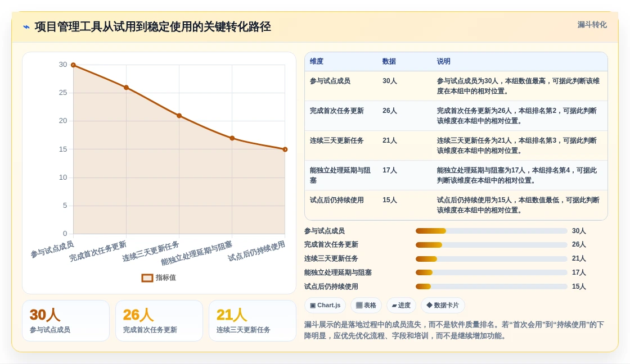This screenshot has width=630, height=364.
Task: Select the 数据卡片 chip
Action: (443, 306)
